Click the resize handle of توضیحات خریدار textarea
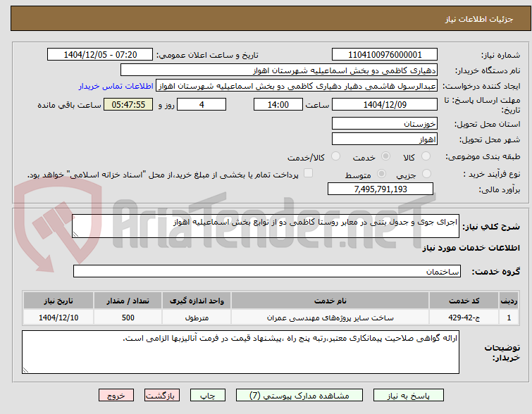Viewport: 532px width, 414px height. [26, 370]
